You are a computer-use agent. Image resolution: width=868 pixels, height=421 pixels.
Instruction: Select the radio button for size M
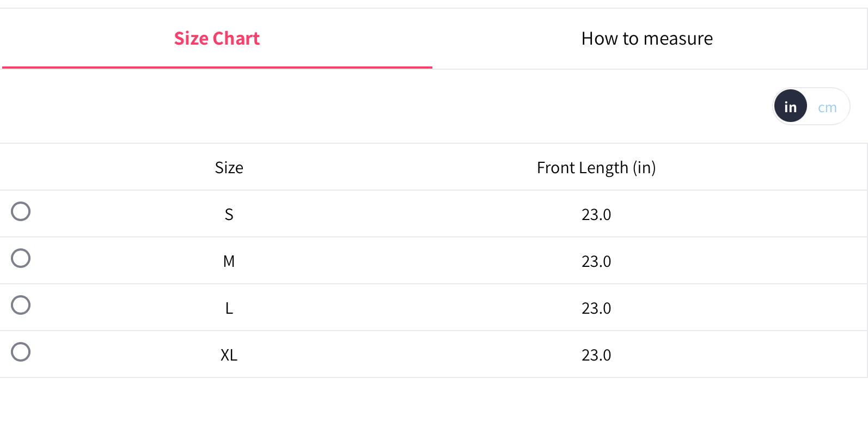point(21,258)
